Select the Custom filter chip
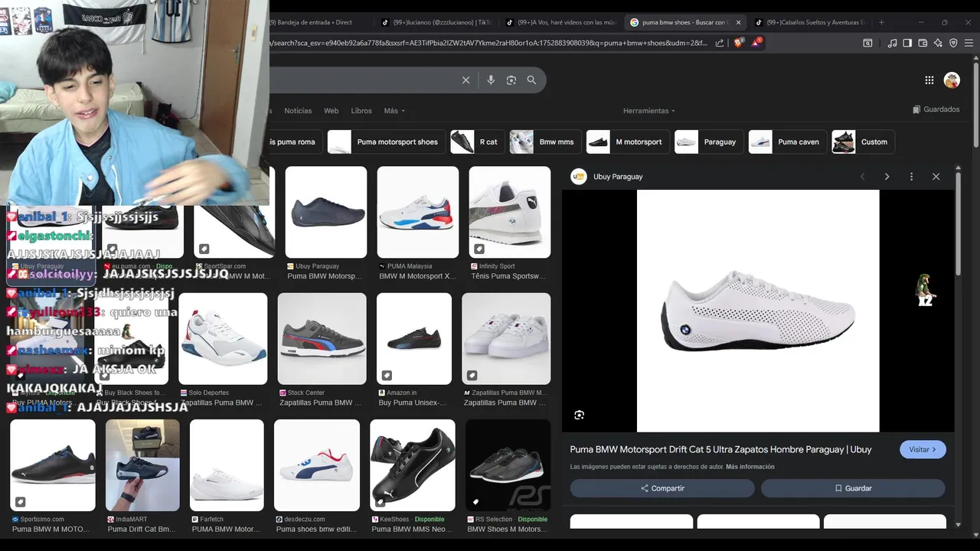This screenshot has height=551, width=980. [x=864, y=142]
